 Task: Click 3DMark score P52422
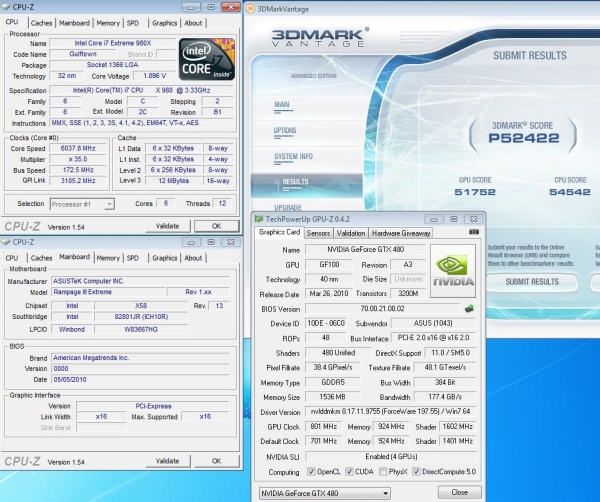pos(523,138)
